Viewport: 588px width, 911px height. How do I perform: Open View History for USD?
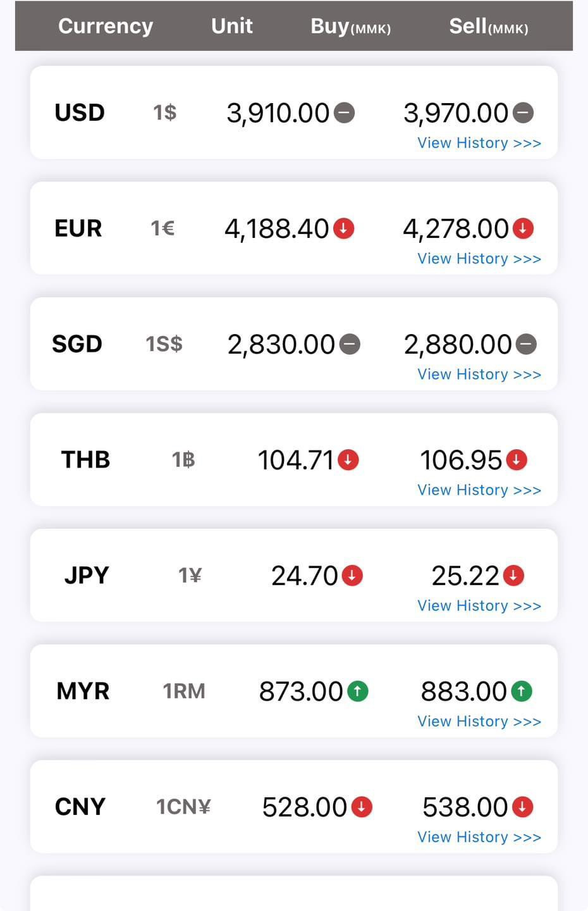click(479, 143)
